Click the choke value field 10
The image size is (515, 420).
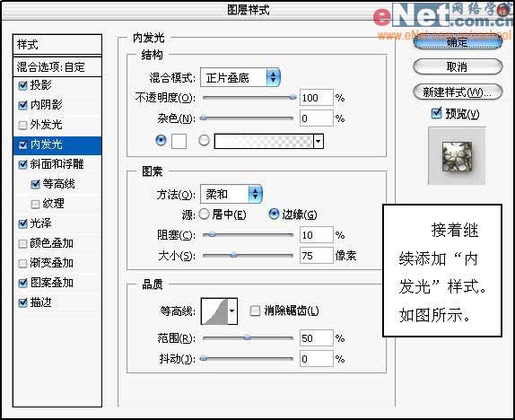[x=317, y=235]
